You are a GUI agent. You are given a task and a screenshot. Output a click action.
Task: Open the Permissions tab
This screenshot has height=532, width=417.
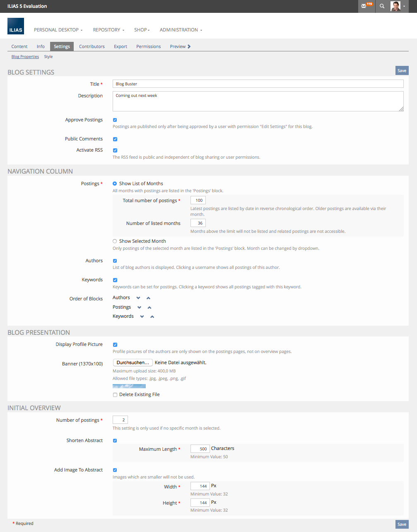148,46
